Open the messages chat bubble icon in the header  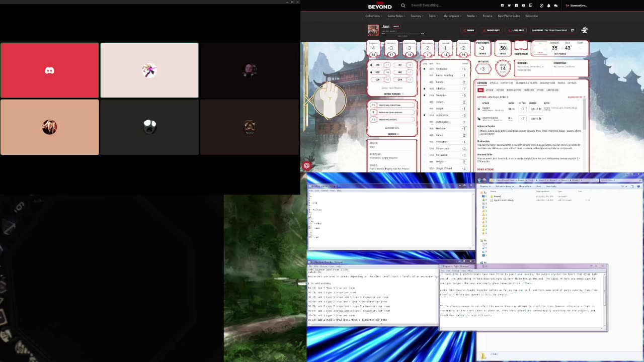click(x=555, y=6)
